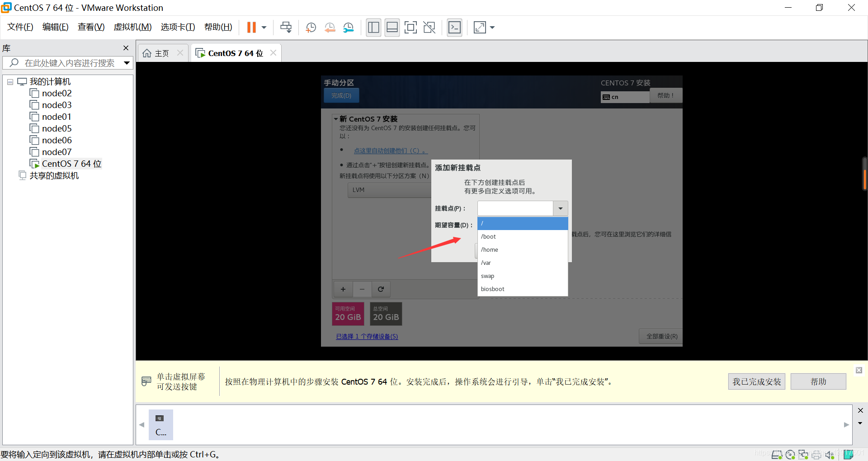Select /var from the mount point list

pyautogui.click(x=523, y=263)
